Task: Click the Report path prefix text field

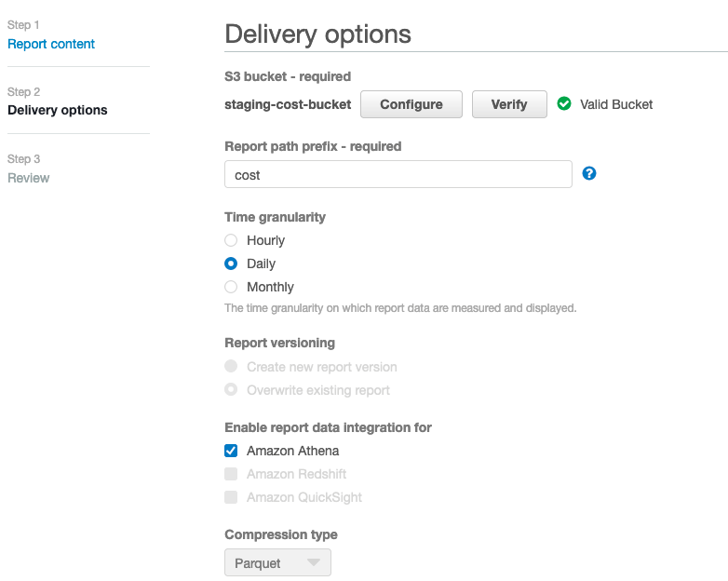Action: (398, 174)
